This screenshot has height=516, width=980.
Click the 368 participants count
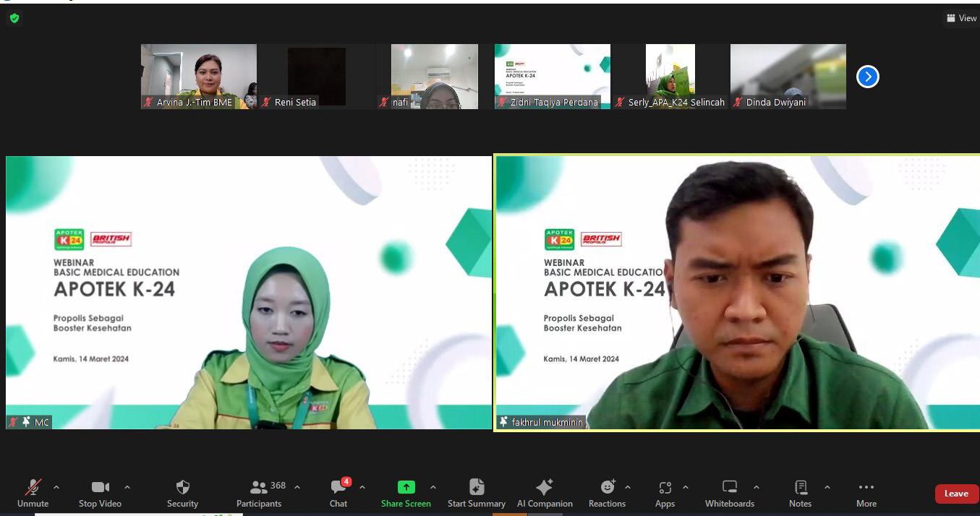278,486
